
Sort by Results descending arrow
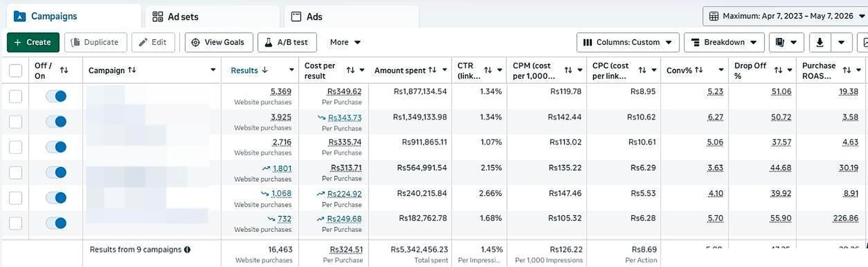point(265,70)
